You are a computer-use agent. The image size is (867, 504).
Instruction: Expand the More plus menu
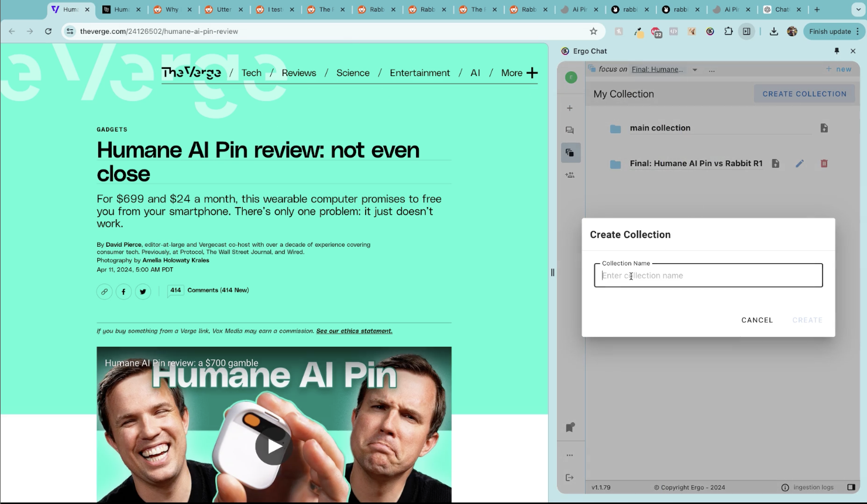[x=519, y=73]
